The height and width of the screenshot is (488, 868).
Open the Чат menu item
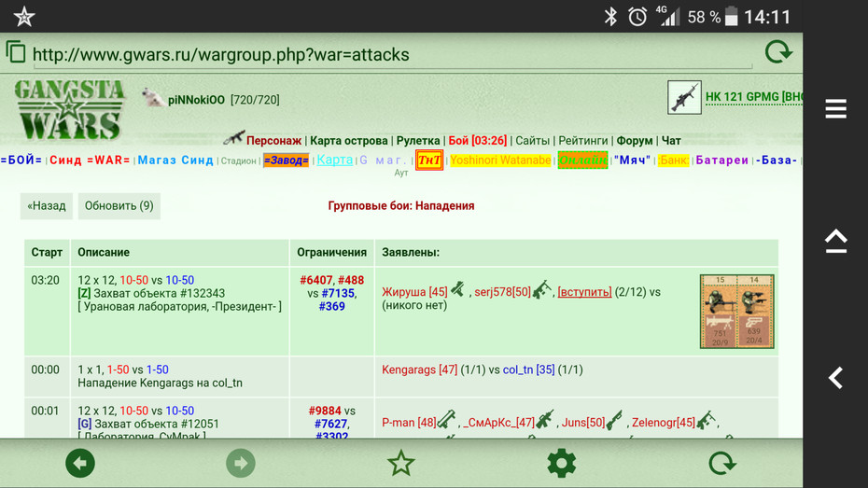click(671, 141)
